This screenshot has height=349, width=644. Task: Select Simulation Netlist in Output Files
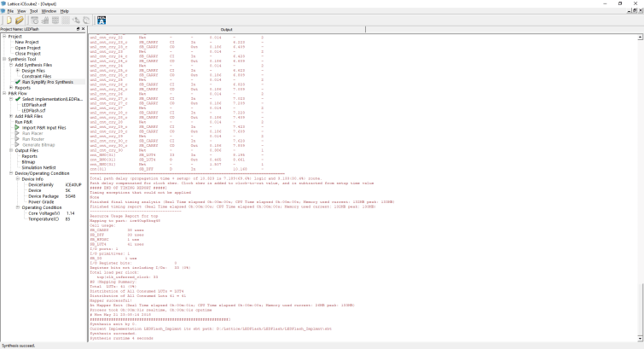pos(41,167)
